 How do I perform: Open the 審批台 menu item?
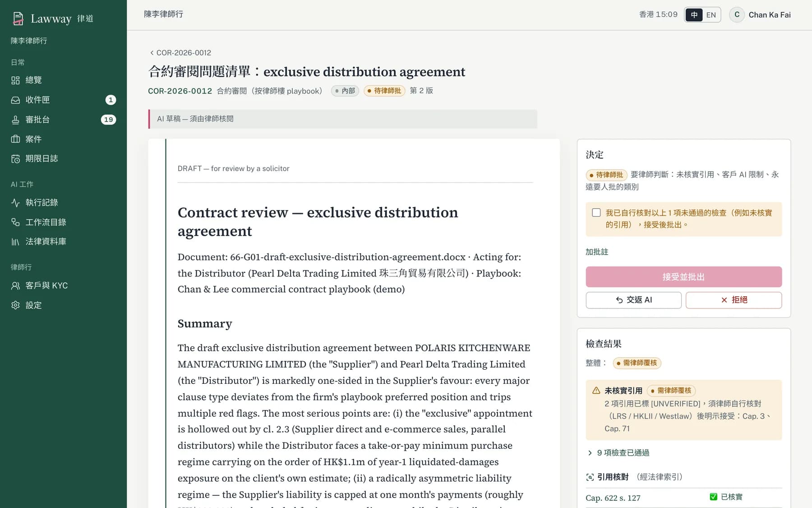tap(63, 120)
